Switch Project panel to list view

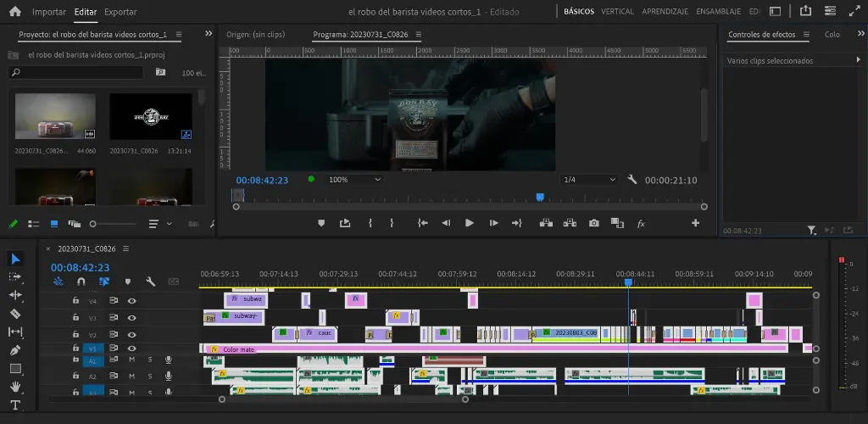coord(34,224)
